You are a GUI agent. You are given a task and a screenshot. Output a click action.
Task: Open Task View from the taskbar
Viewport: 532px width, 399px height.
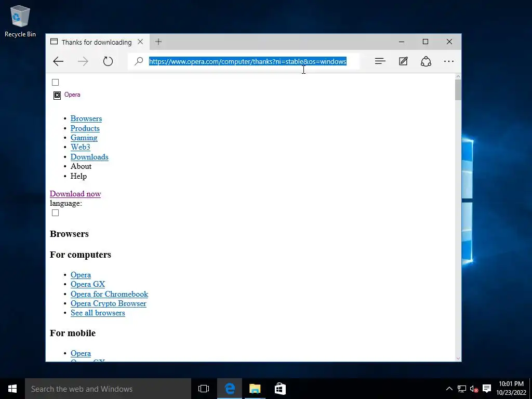pos(204,389)
